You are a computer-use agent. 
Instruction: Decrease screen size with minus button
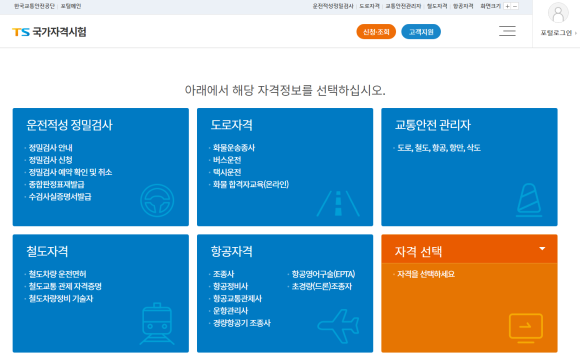515,6
